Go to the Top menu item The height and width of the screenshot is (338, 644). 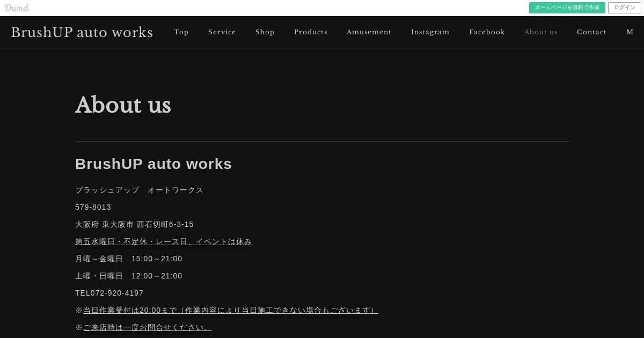tap(181, 32)
